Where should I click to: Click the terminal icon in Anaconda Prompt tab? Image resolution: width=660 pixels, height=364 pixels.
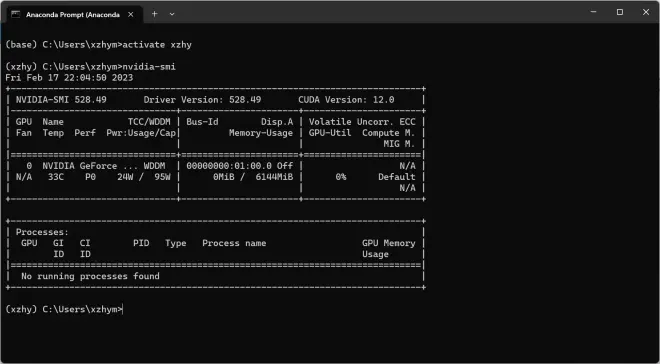click(x=16, y=14)
